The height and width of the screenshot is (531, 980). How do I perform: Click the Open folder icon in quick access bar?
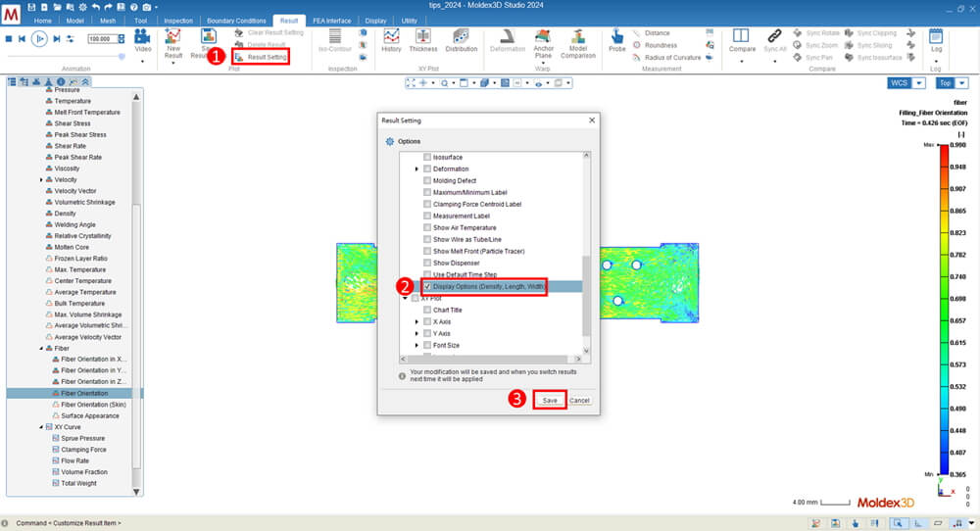click(57, 7)
